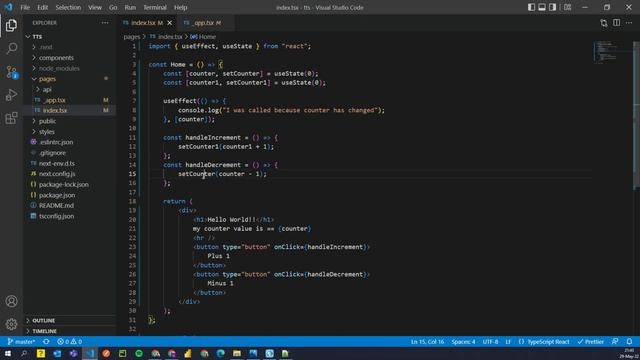Click Ln 15, Col 16 status indicator
Image resolution: width=640 pixels, height=360 pixels.
point(427,342)
